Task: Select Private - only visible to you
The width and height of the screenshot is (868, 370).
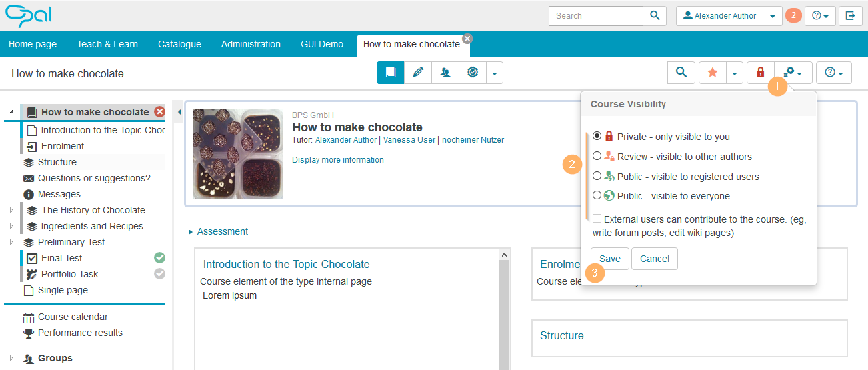Action: pyautogui.click(x=597, y=137)
